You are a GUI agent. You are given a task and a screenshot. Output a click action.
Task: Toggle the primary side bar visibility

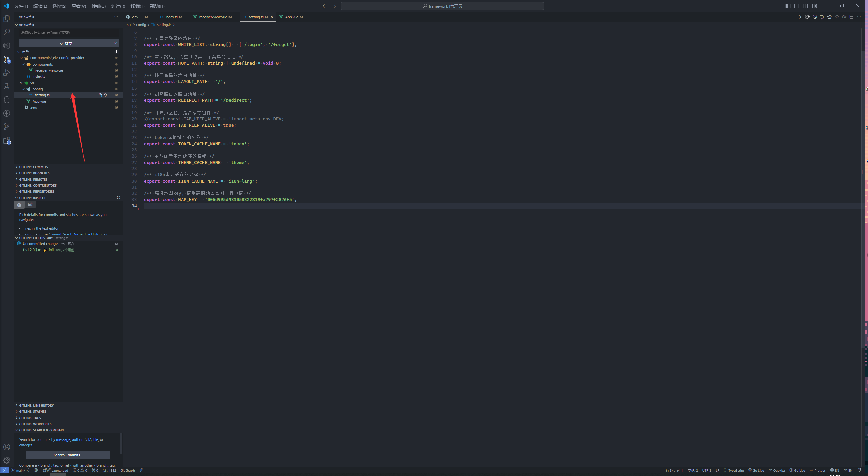[788, 6]
